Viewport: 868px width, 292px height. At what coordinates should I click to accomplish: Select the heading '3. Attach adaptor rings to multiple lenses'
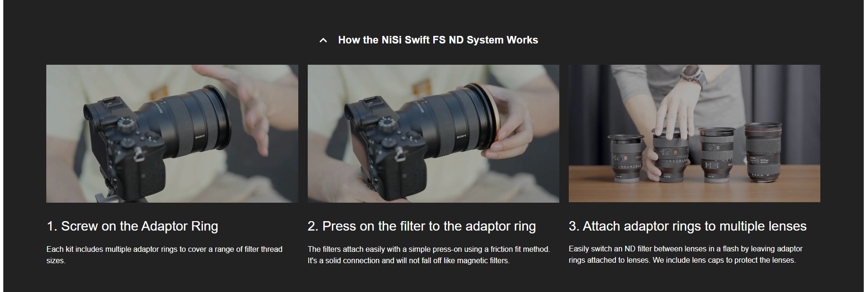click(687, 226)
